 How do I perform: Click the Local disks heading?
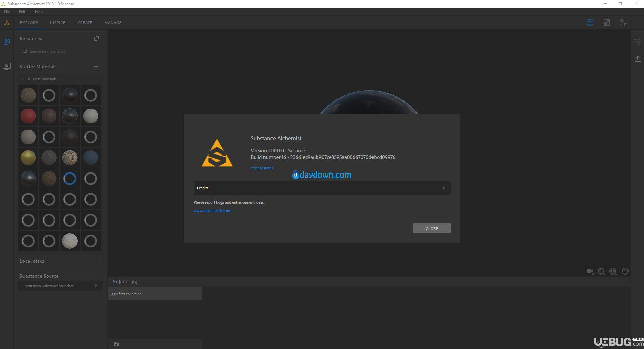pyautogui.click(x=32, y=261)
